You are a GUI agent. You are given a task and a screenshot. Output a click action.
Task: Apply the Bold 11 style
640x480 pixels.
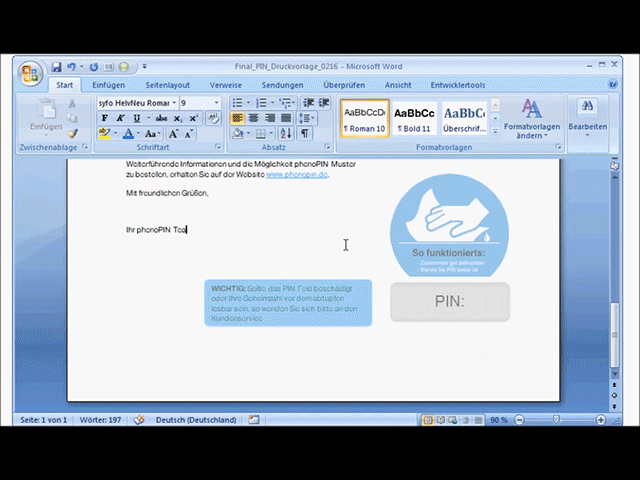(x=414, y=119)
